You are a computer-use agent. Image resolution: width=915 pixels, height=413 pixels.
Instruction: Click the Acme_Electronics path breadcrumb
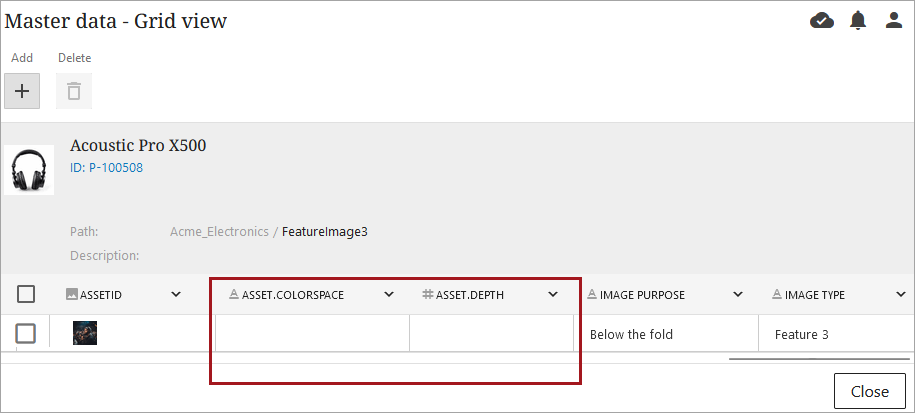219,231
